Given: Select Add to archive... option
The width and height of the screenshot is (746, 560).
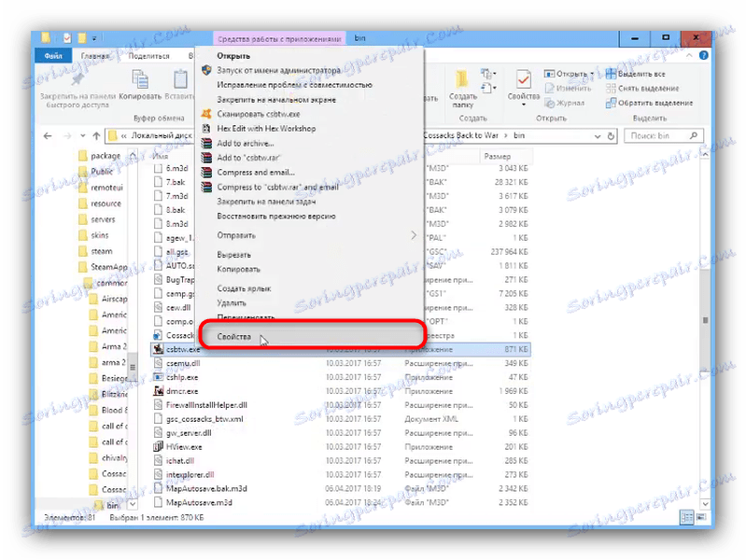Looking at the screenshot, I should 246,143.
